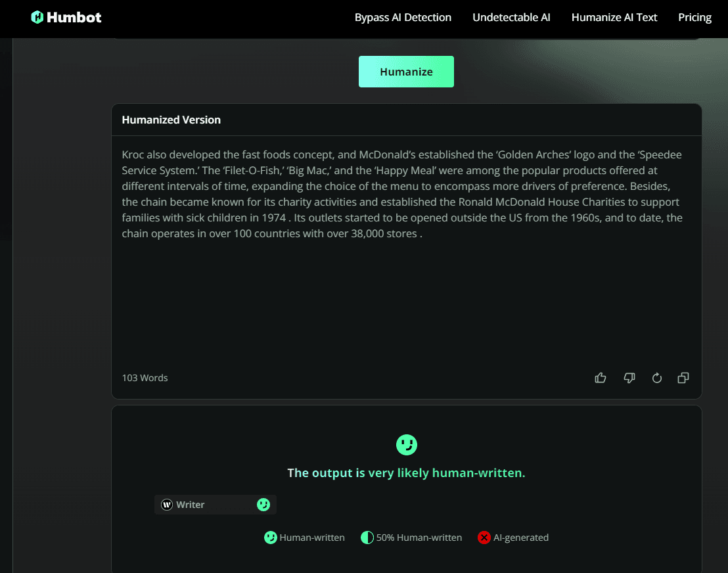Screen dimensions: 728x573
Task: Open Humanize AI Text in navigation
Action: tap(614, 18)
